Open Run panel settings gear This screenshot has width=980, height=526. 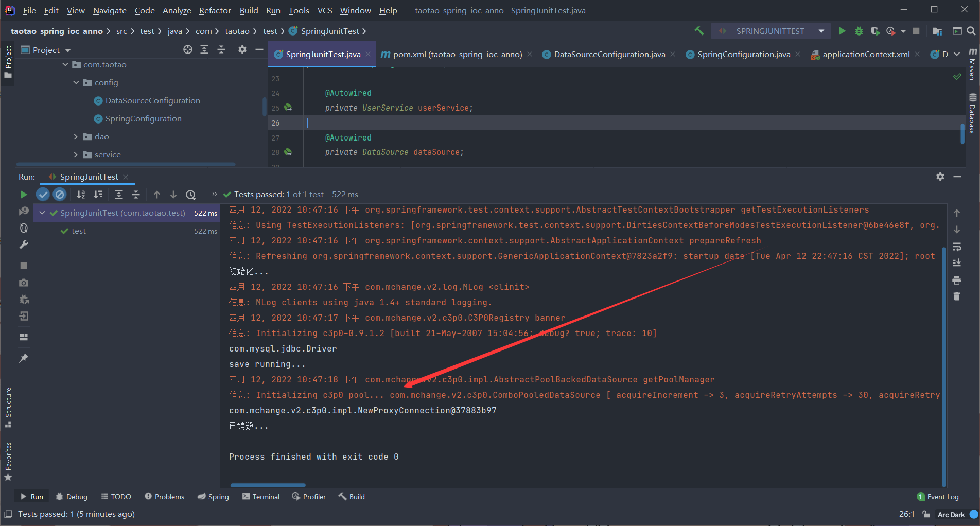940,177
